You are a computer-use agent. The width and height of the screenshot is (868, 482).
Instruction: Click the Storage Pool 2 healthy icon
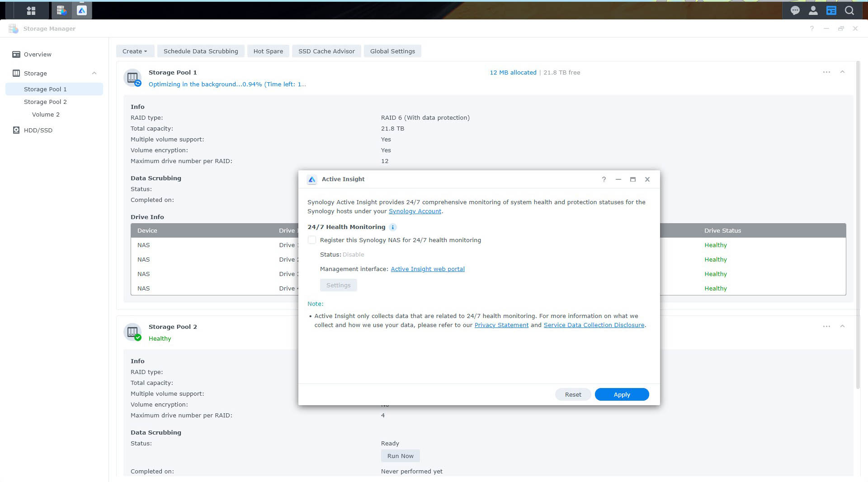click(133, 332)
